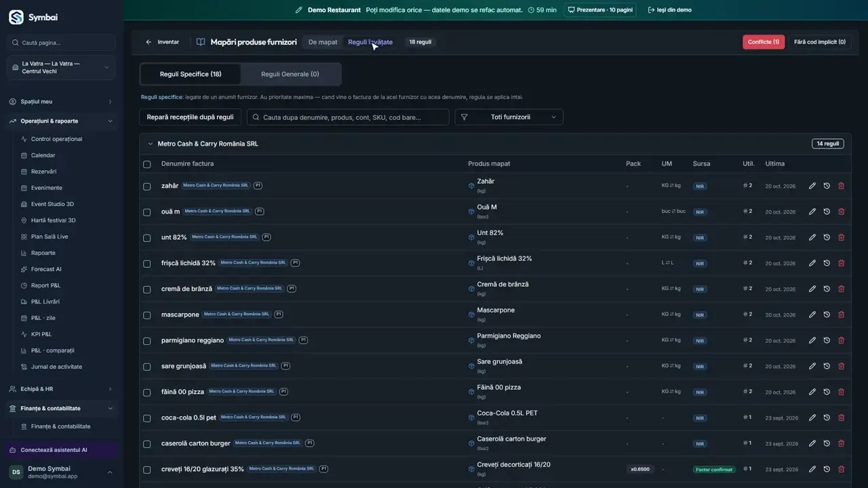Show history for făină 00 pizza rule
The image size is (868, 488).
pyautogui.click(x=827, y=392)
